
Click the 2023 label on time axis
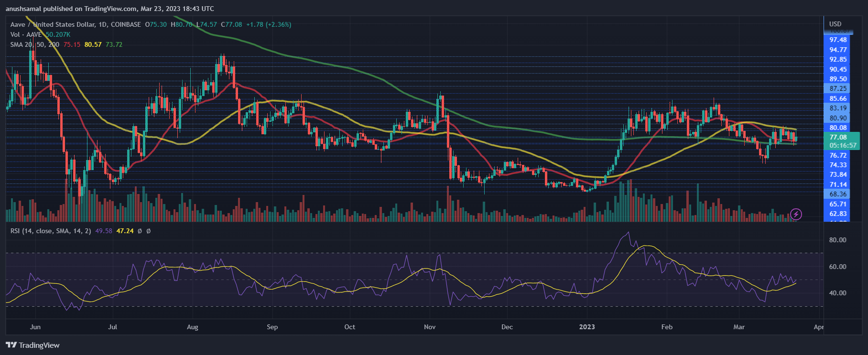[587, 327]
